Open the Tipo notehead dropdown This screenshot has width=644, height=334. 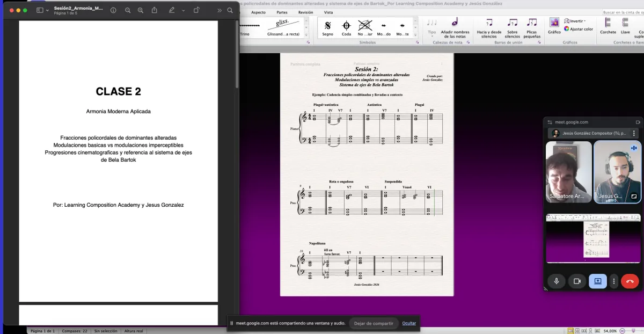[x=432, y=27]
